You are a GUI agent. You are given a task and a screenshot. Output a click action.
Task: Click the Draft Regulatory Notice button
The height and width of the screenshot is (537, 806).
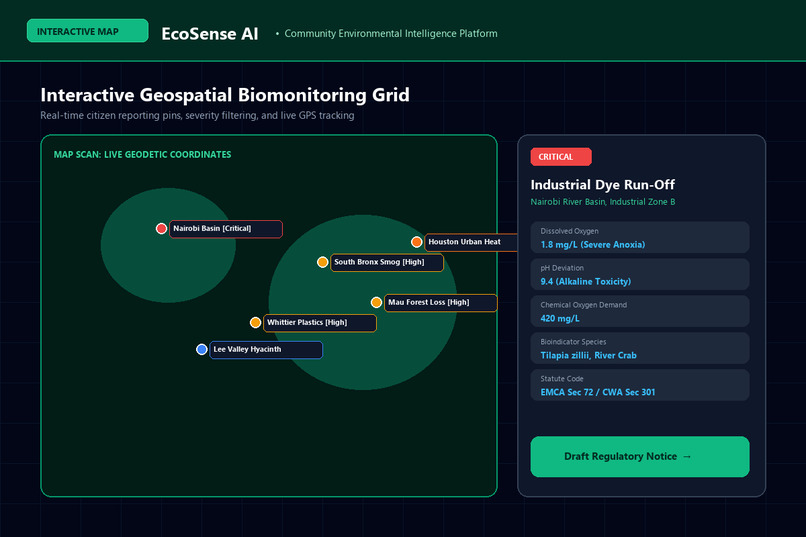(639, 456)
